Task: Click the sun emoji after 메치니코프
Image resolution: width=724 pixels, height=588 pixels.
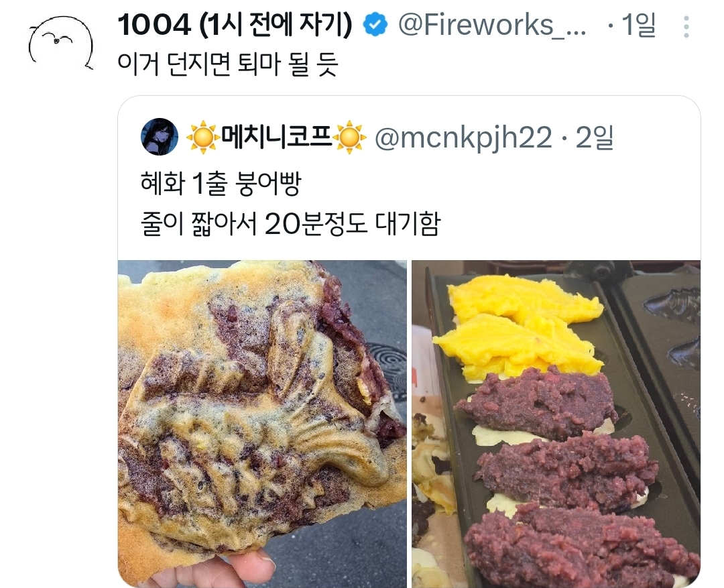Action: click(x=351, y=137)
